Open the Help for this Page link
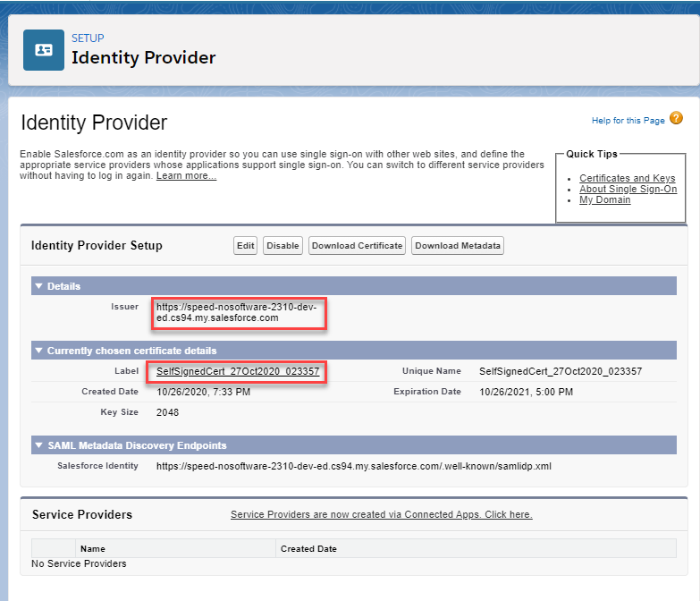The image size is (700, 601). (x=628, y=121)
